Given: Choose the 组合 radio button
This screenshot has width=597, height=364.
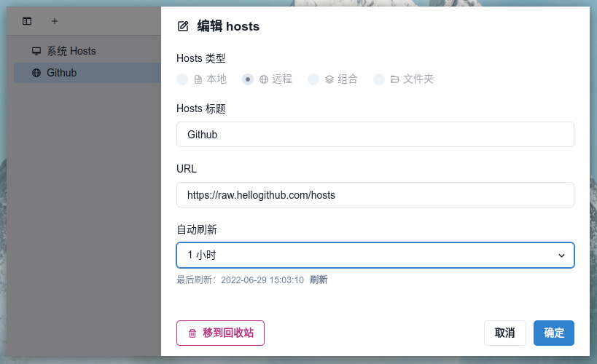Looking at the screenshot, I should pyautogui.click(x=313, y=79).
